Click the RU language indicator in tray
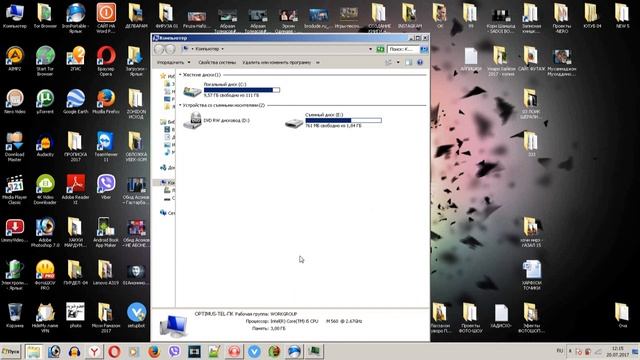This screenshot has width=640, height=360. pyautogui.click(x=560, y=351)
